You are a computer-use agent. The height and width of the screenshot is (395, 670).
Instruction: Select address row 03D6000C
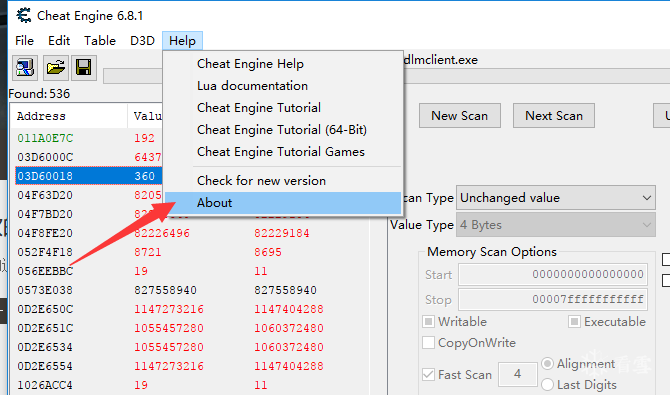(x=45, y=157)
